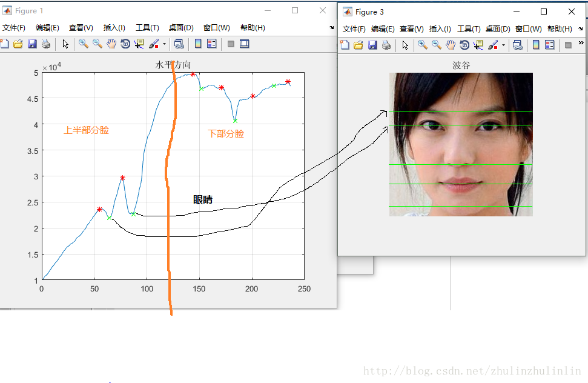588x383 pixels.
Task: Select Pan hand tool in Figure 1
Action: (111, 44)
